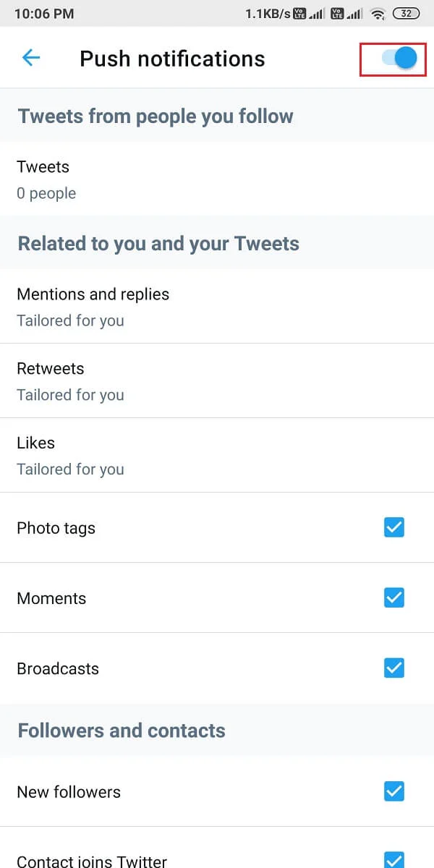The height and width of the screenshot is (868, 434).
Task: Open Retweets notification settings
Action: click(x=217, y=381)
